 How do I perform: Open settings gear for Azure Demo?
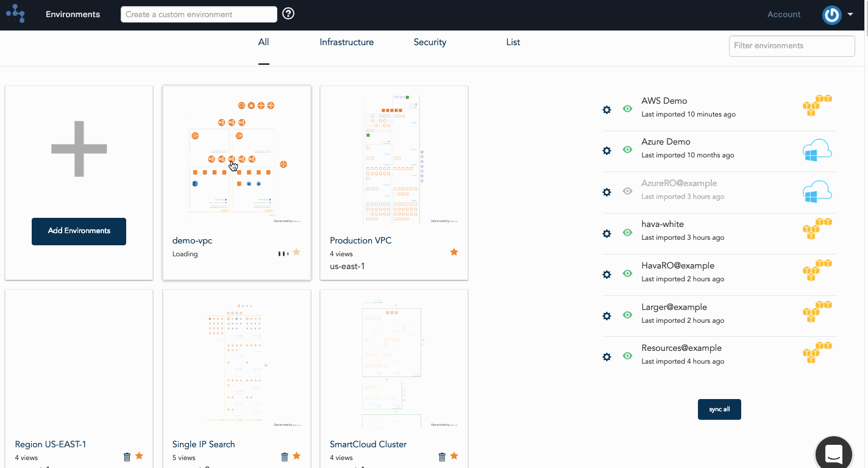(607, 151)
